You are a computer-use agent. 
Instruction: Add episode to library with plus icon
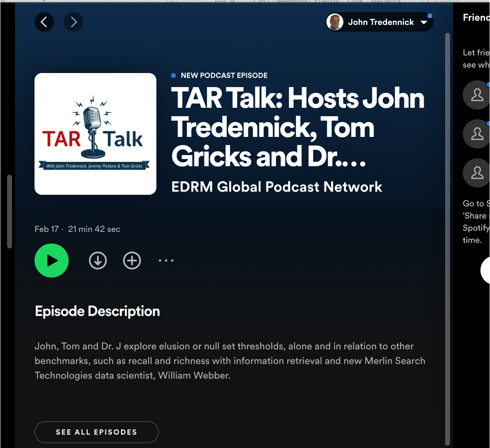pyautogui.click(x=132, y=261)
